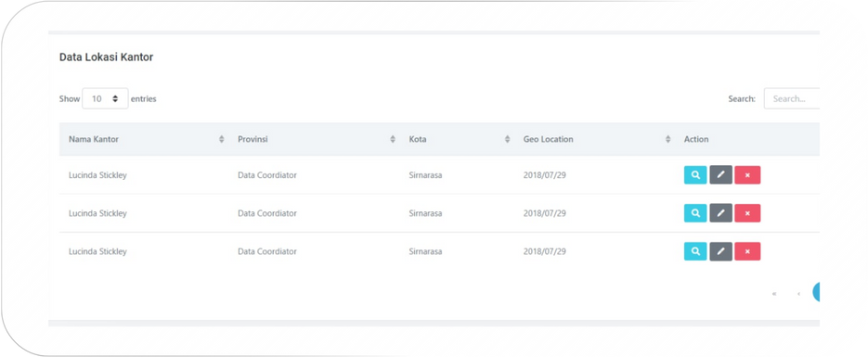Click the red delete icon in first row

[x=747, y=175]
